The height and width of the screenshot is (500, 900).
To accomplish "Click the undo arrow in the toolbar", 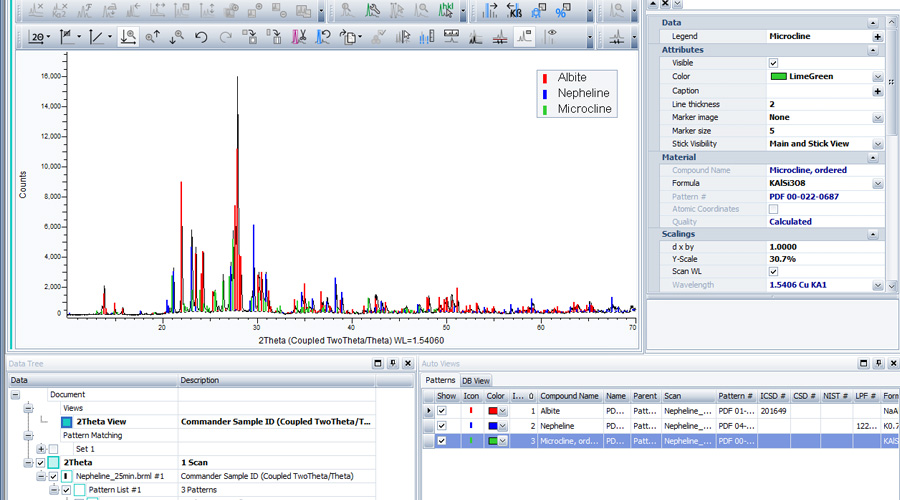I will point(201,37).
